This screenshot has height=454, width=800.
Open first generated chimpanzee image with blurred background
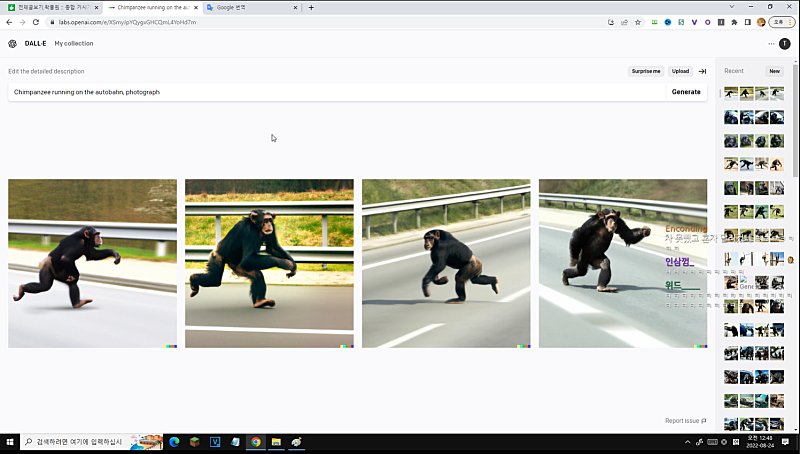pyautogui.click(x=92, y=263)
